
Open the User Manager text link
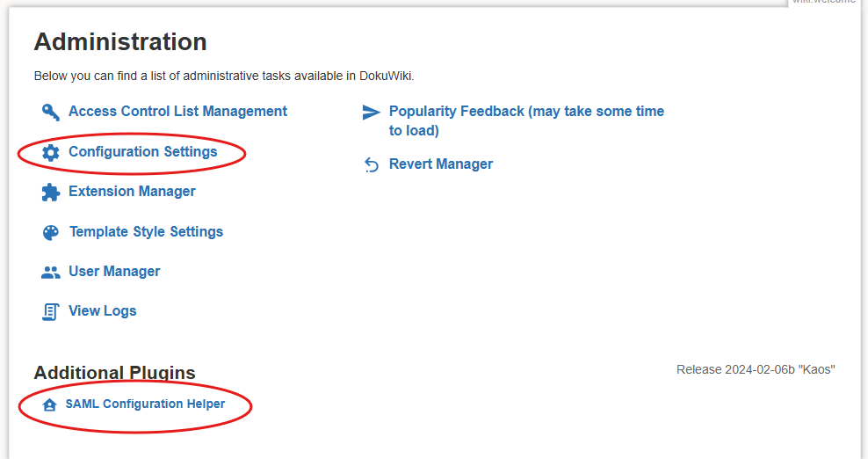(x=114, y=272)
